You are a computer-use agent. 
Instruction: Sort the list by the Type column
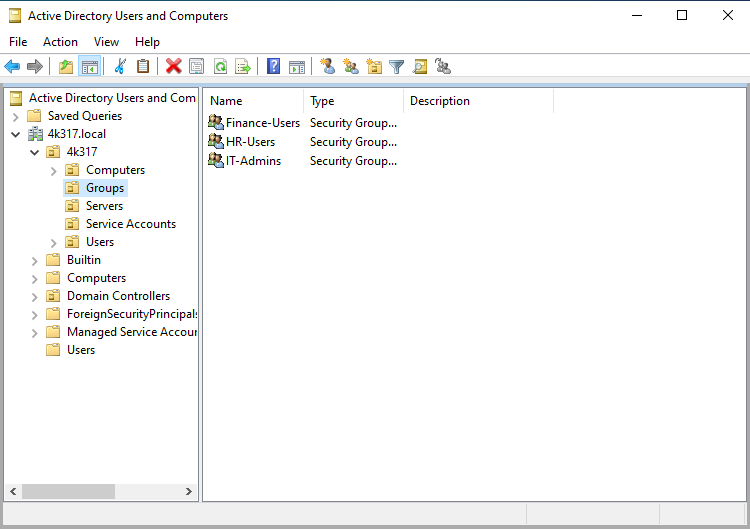[353, 101]
